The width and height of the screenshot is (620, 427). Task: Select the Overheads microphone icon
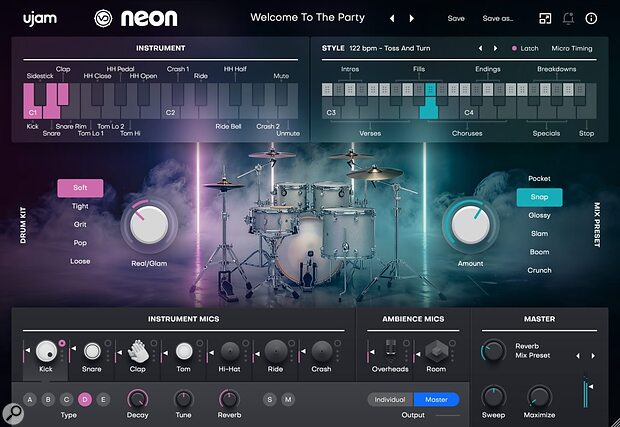tap(390, 348)
